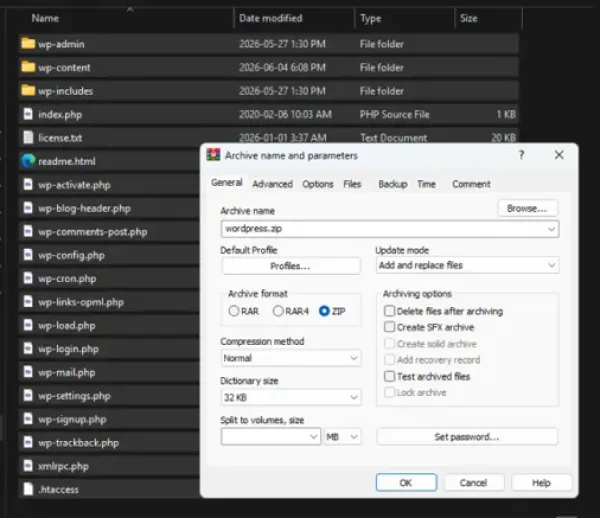Screen dimensions: 600x518
Task: Open the Compression method dropdown
Action: click(291, 358)
